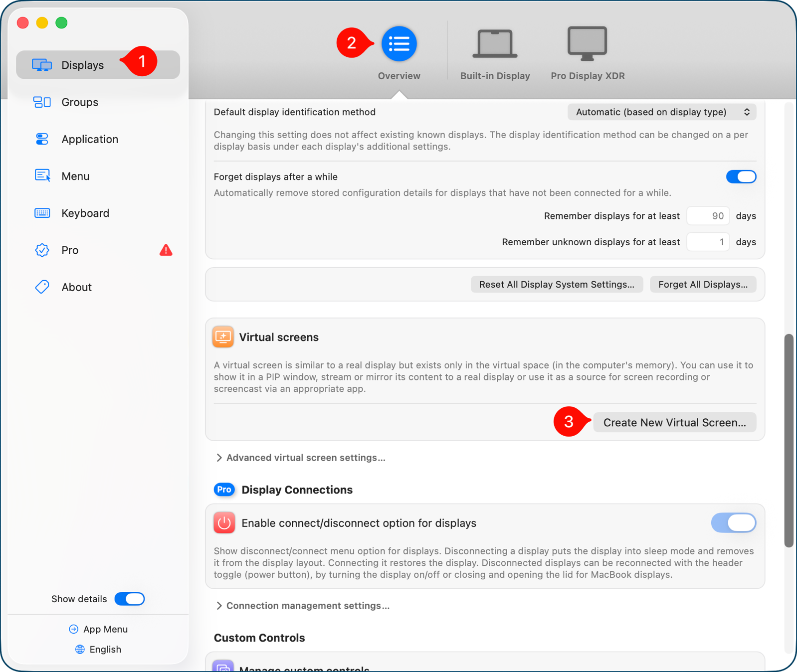Click the Custom Controls heading

click(259, 638)
